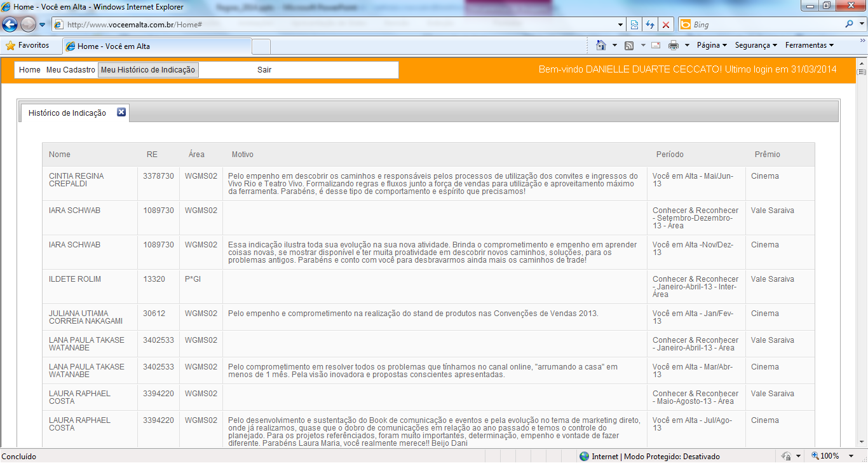
Task: Open the Favoritos star button
Action: click(x=27, y=46)
